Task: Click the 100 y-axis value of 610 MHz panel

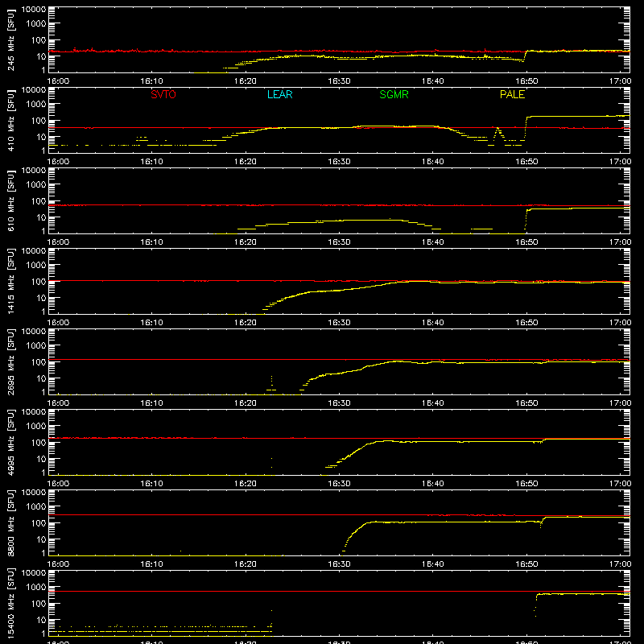Action: pyautogui.click(x=39, y=201)
